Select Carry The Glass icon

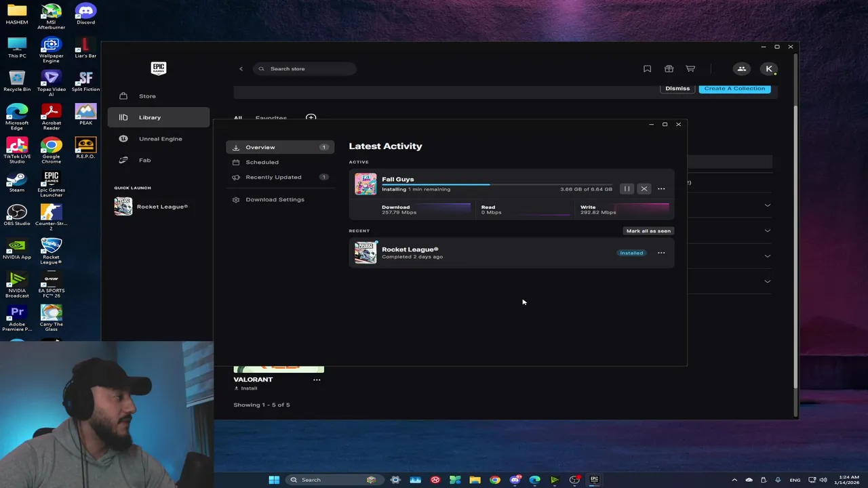51,318
